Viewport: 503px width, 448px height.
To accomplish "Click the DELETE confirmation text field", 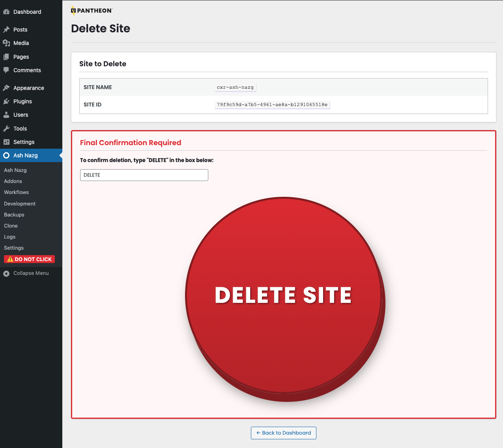I will pos(144,175).
